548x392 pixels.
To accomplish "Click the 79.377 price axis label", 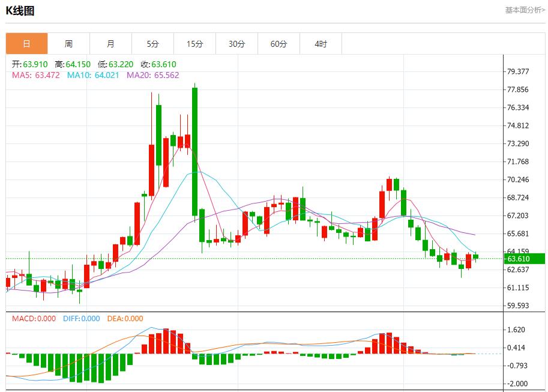I will tap(517, 71).
